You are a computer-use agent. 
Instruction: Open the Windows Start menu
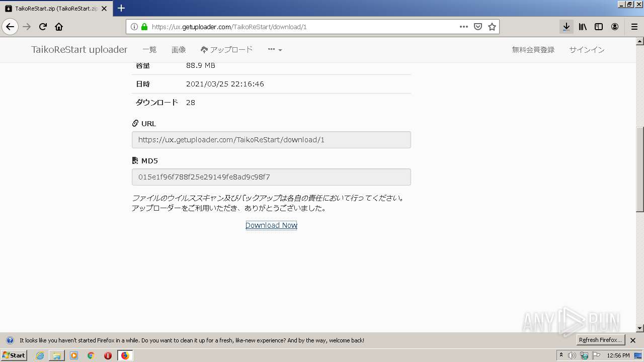coord(14,355)
